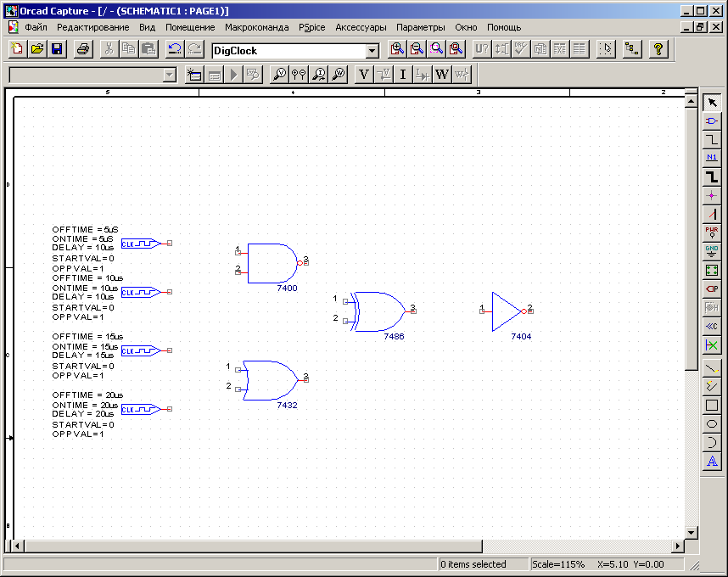
Task: Select the Place Polyline tool
Action: [x=712, y=387]
